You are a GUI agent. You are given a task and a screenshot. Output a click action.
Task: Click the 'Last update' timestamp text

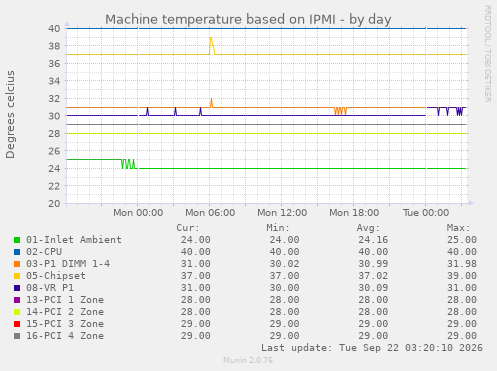(372, 348)
